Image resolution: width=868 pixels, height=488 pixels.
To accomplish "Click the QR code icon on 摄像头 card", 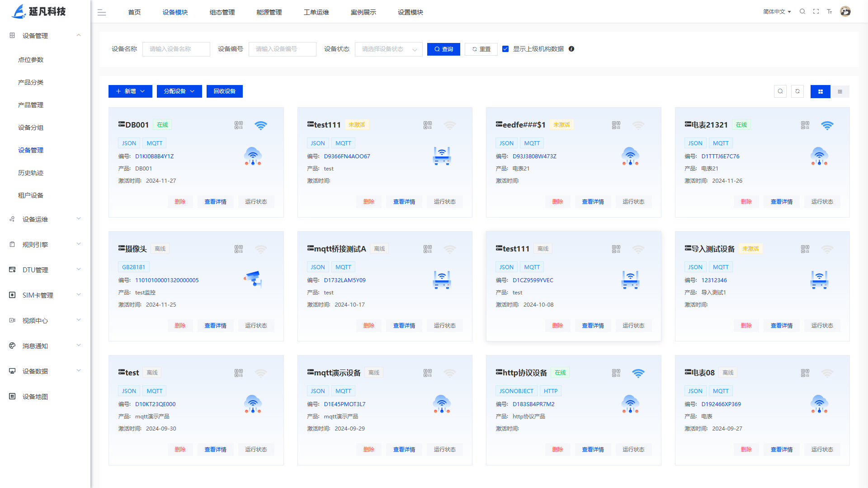I will tap(239, 249).
